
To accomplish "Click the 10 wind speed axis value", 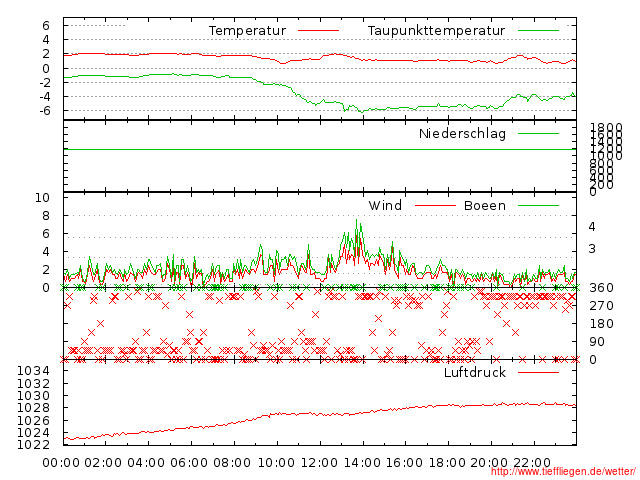I will pos(42,198).
